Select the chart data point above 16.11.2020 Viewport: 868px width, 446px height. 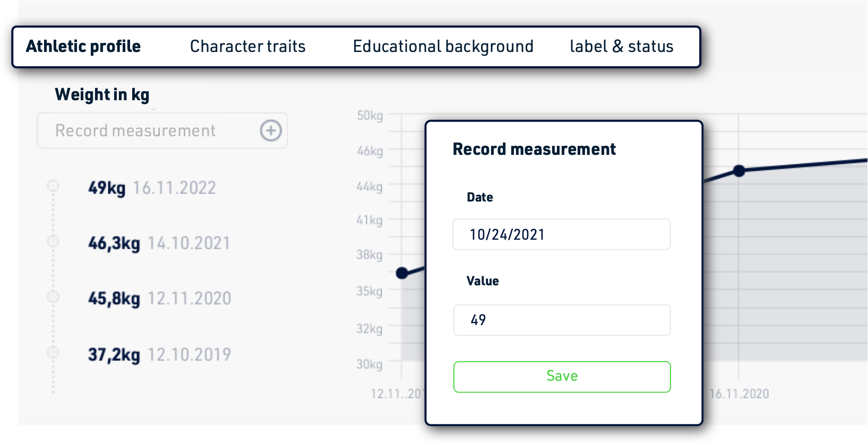[x=739, y=171]
